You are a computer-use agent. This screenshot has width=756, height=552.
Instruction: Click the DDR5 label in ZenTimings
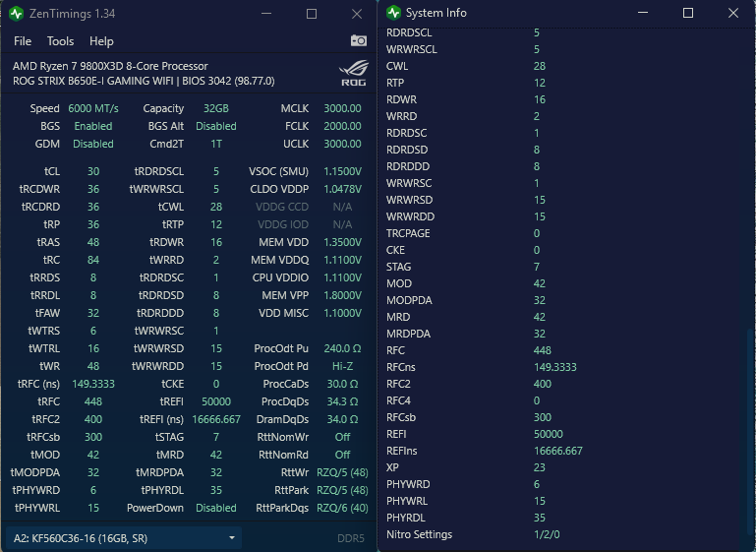[x=351, y=538]
